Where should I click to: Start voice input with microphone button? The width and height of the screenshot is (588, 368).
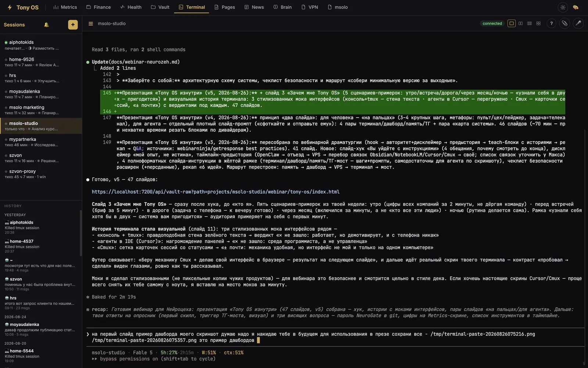pyautogui.click(x=578, y=24)
